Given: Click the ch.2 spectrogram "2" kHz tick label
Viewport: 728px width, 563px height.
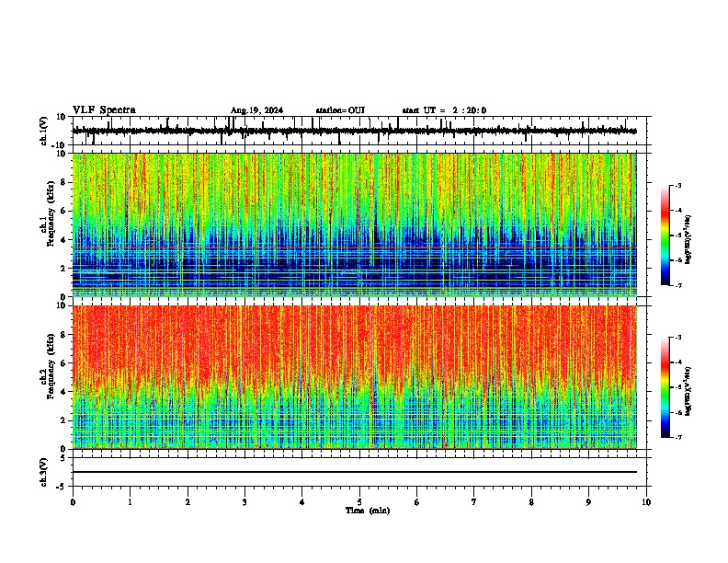Looking at the screenshot, I should [x=63, y=420].
